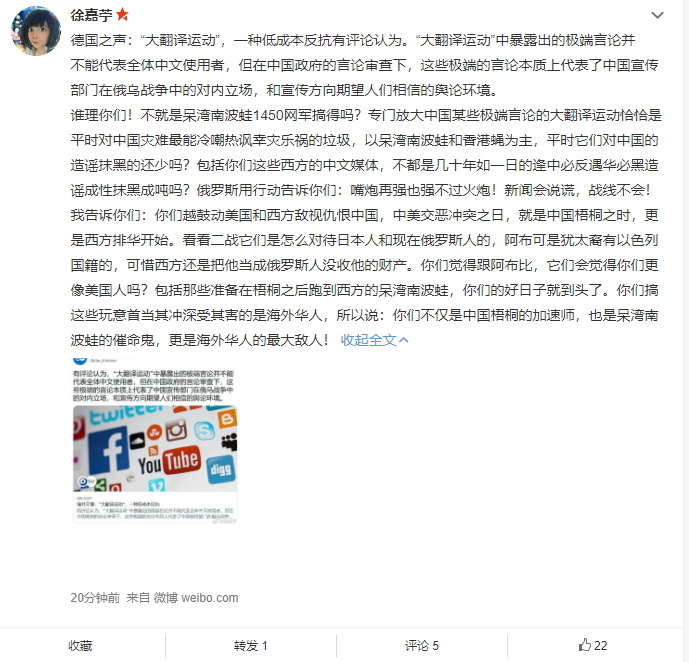Open the 徐嘉苧 username profile link
Image resolution: width=689 pixels, height=662 pixels.
click(91, 15)
